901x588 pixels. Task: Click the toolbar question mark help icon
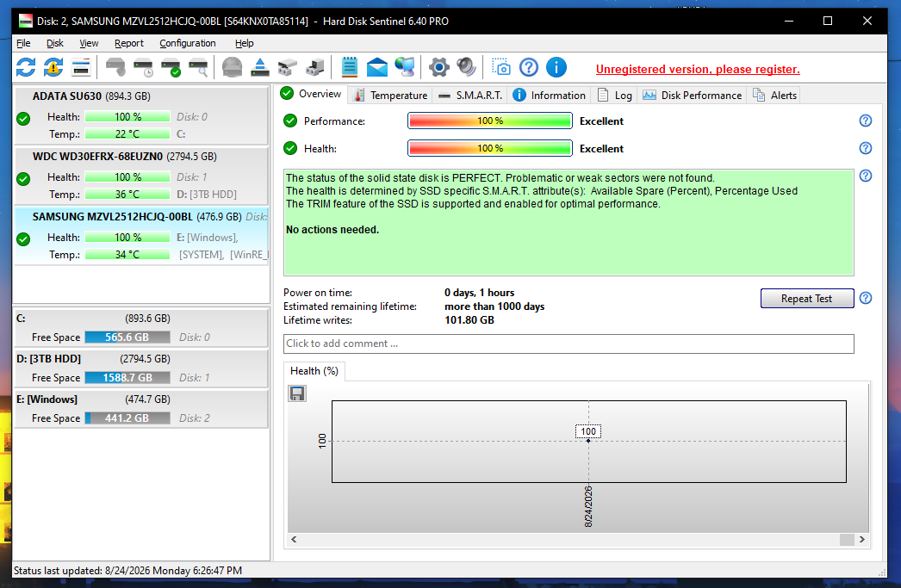click(x=529, y=68)
